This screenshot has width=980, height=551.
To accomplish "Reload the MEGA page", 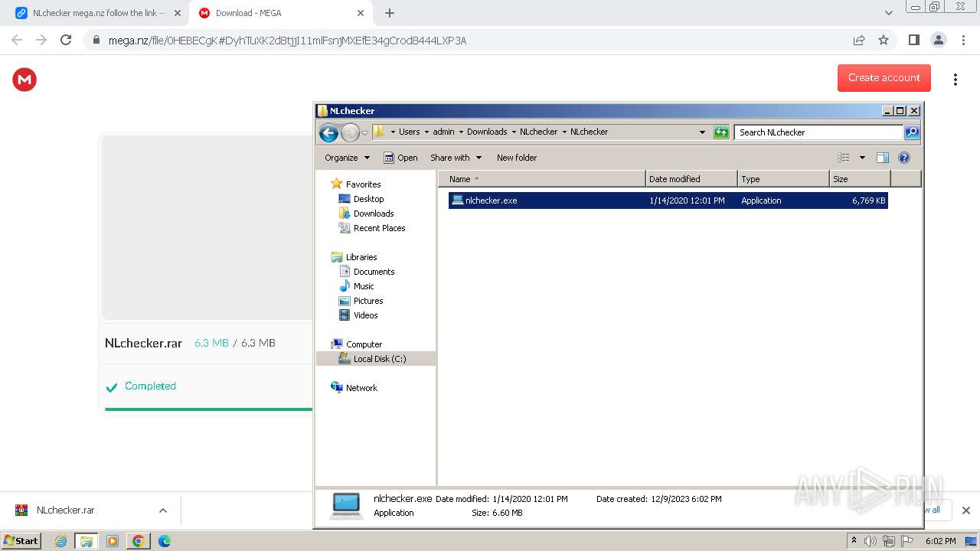I will [x=66, y=40].
